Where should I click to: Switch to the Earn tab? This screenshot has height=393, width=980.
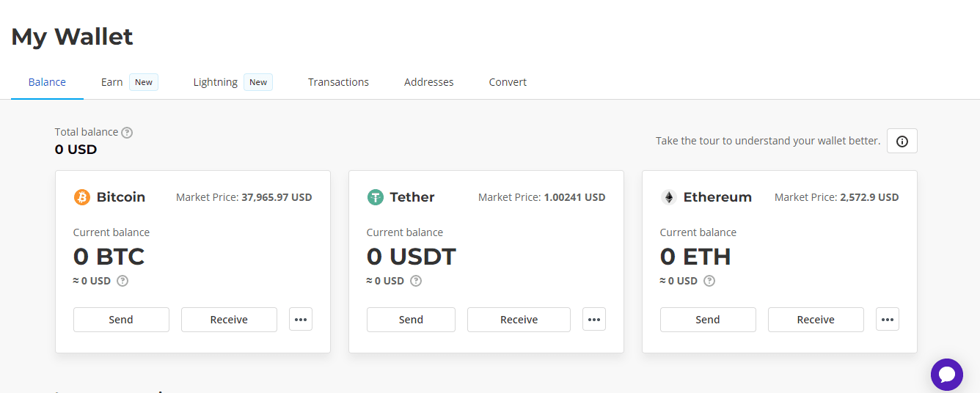pyautogui.click(x=112, y=82)
